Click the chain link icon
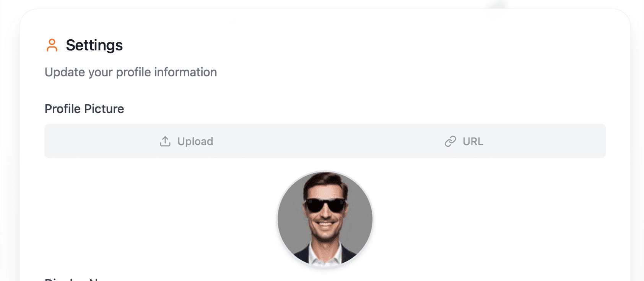 tap(450, 141)
